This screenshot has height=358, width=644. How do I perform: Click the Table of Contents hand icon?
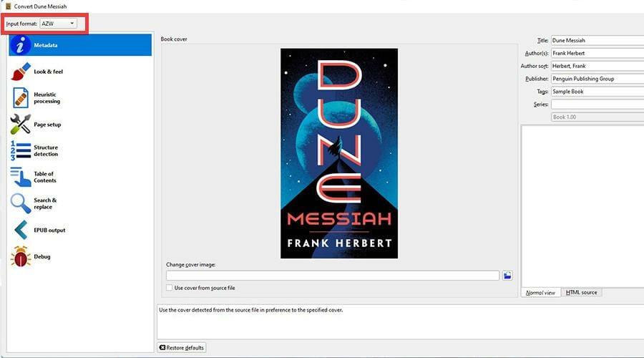pos(21,177)
